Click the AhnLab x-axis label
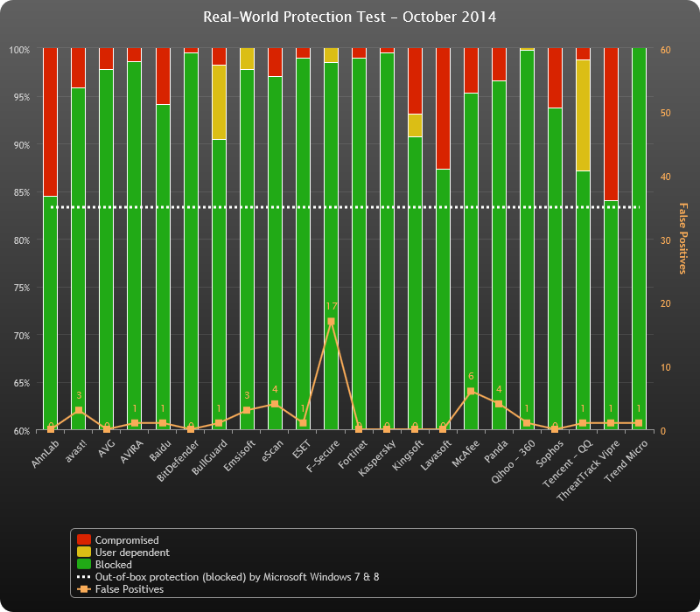700x612 pixels. point(45,454)
